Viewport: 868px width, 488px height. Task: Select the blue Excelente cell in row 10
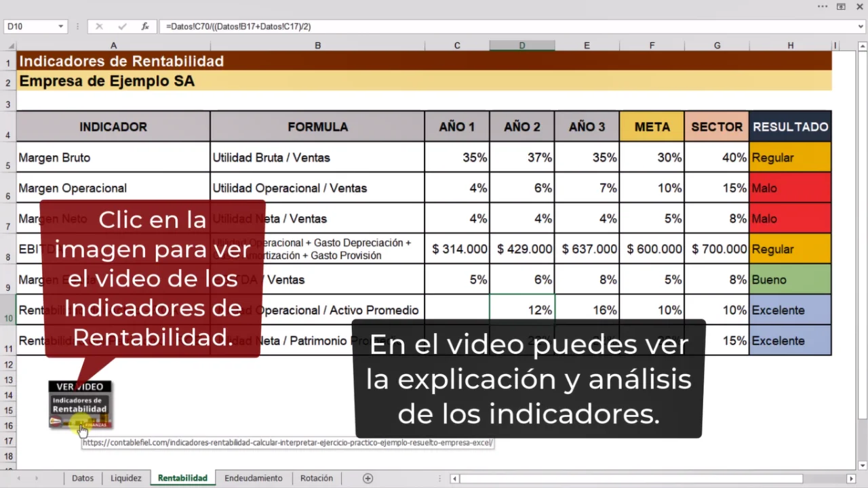pos(790,310)
